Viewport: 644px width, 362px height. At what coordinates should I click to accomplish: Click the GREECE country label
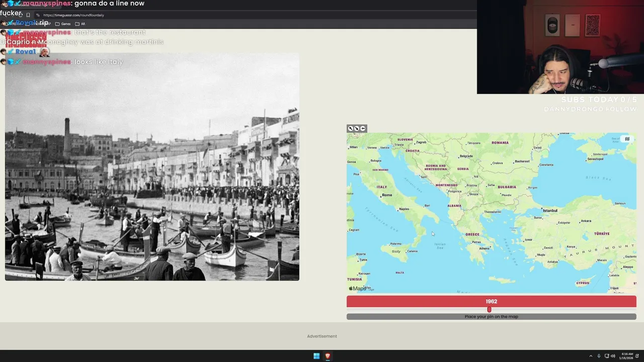pyautogui.click(x=472, y=234)
